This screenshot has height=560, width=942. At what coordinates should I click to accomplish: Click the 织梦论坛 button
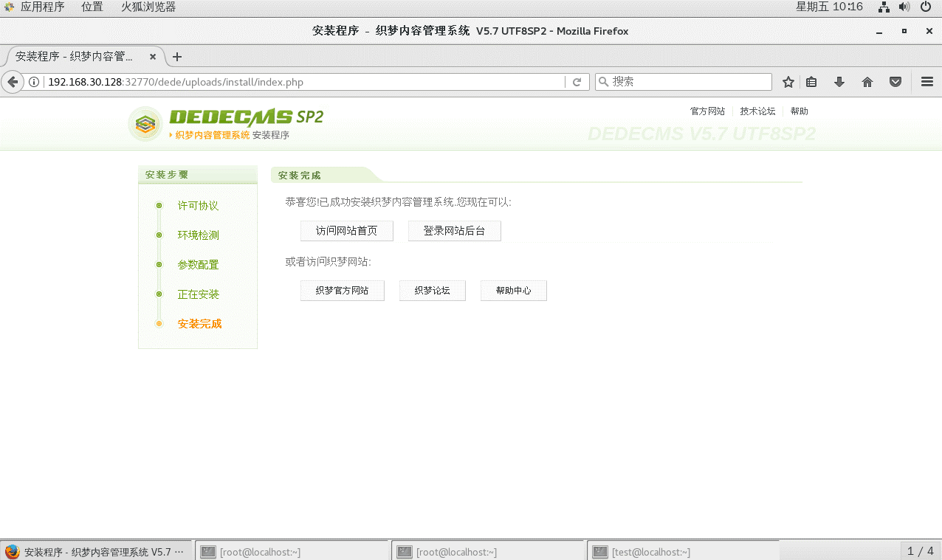[433, 291]
